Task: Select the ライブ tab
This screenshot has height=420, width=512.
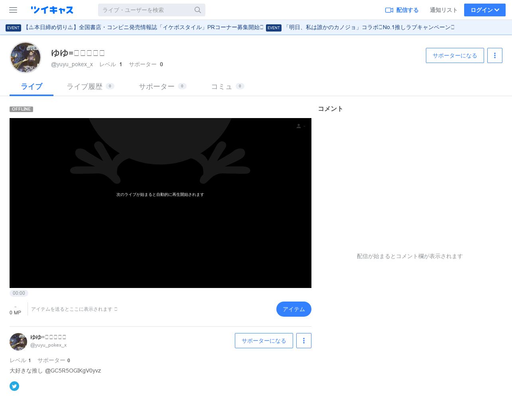Action: point(32,87)
